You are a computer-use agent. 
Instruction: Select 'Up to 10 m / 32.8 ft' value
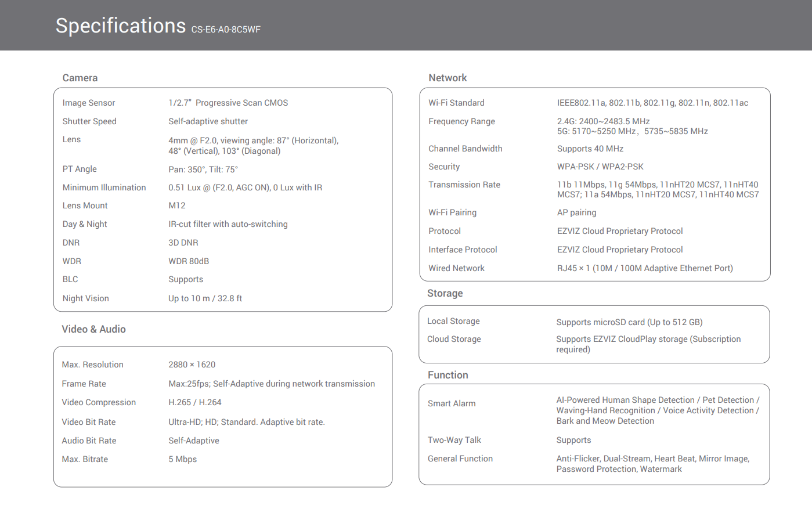point(205,298)
